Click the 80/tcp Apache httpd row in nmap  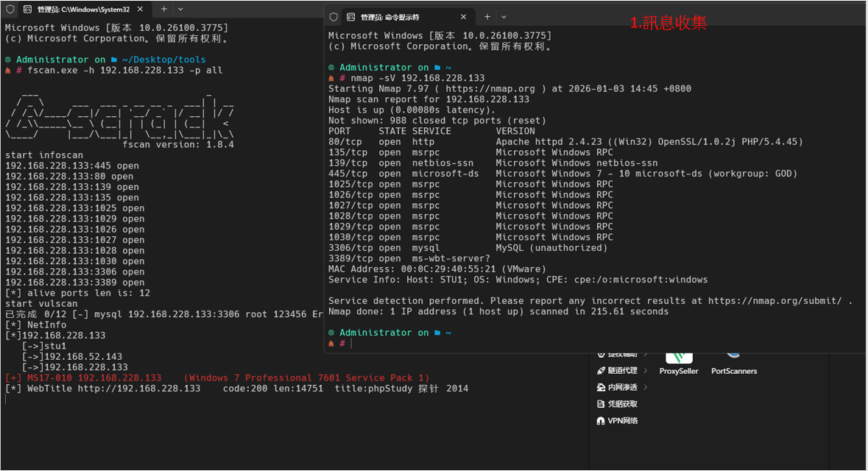coord(565,142)
